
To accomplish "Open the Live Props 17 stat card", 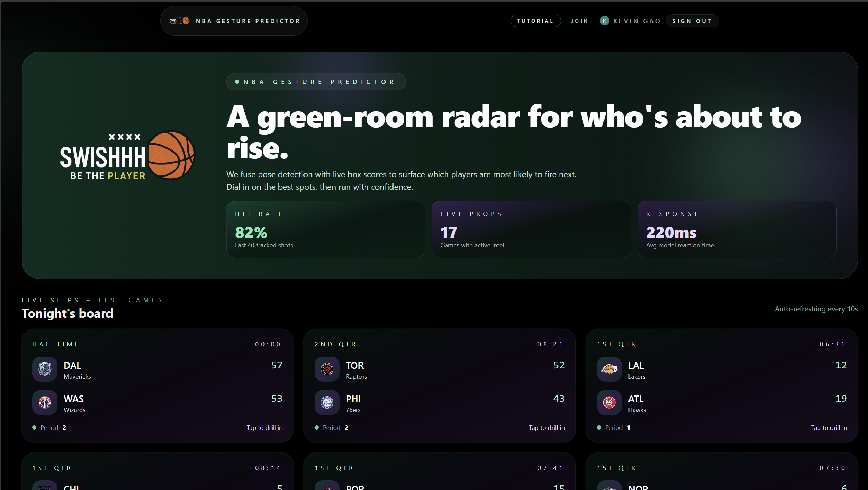I will (x=531, y=229).
